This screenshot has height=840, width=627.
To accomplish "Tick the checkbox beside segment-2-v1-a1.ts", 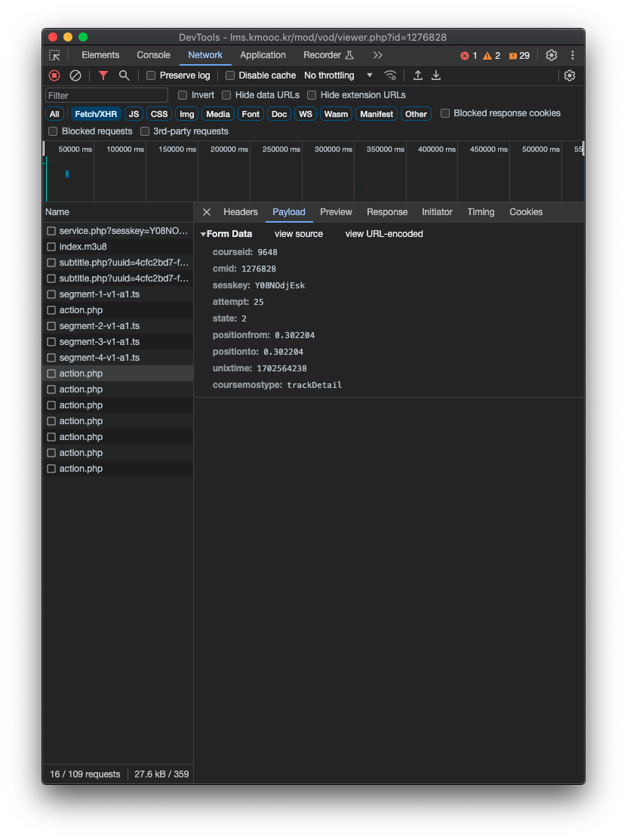I will point(51,326).
